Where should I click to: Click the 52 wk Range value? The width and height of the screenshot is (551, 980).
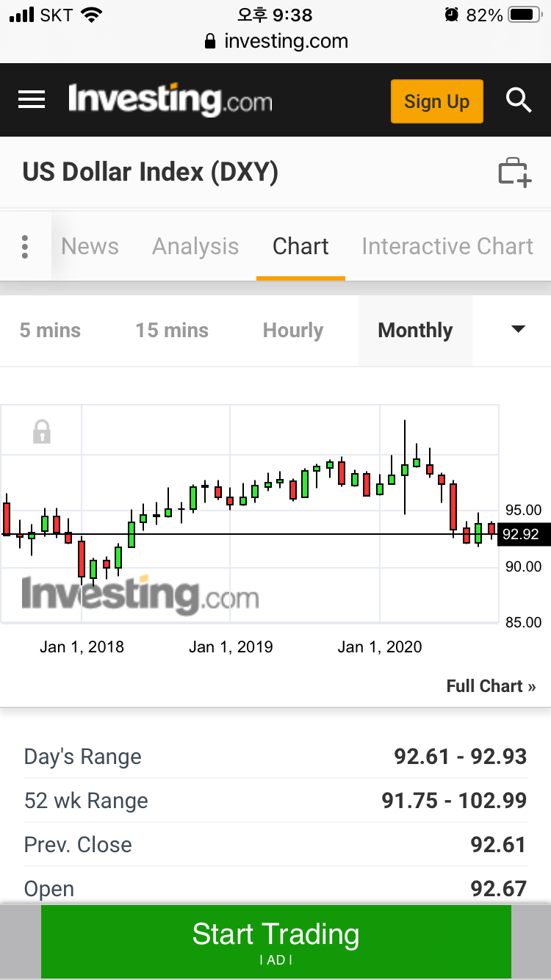click(454, 801)
